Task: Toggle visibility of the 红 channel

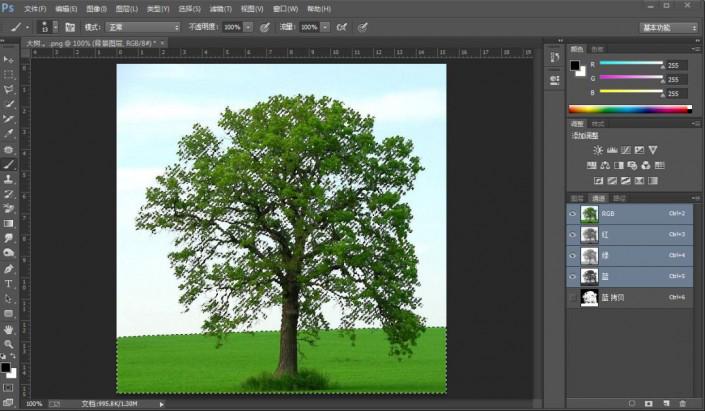Action: pyautogui.click(x=573, y=234)
